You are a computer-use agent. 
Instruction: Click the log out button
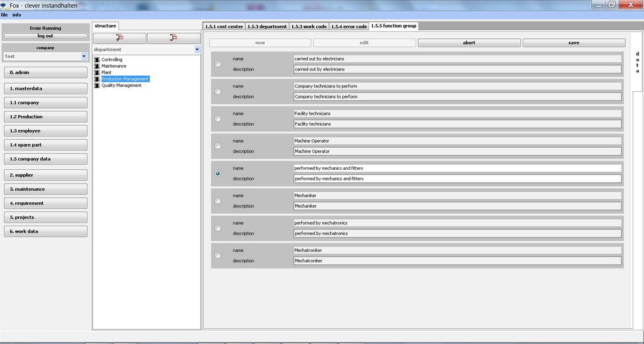(x=45, y=36)
